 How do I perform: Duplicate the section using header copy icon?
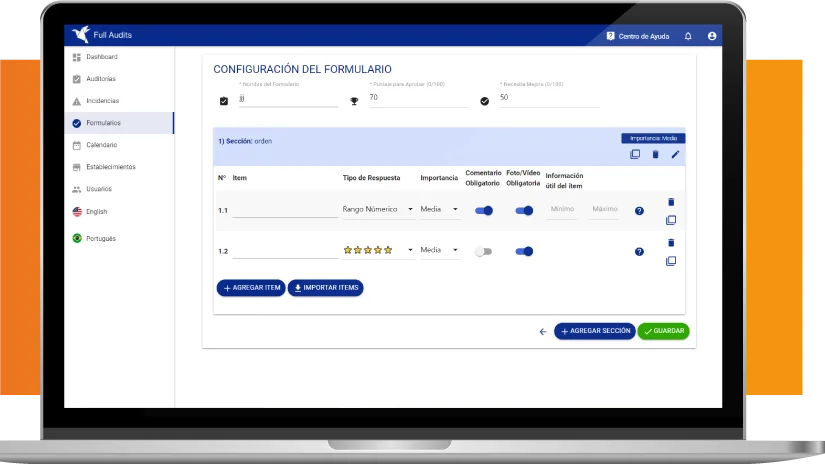pyautogui.click(x=635, y=154)
